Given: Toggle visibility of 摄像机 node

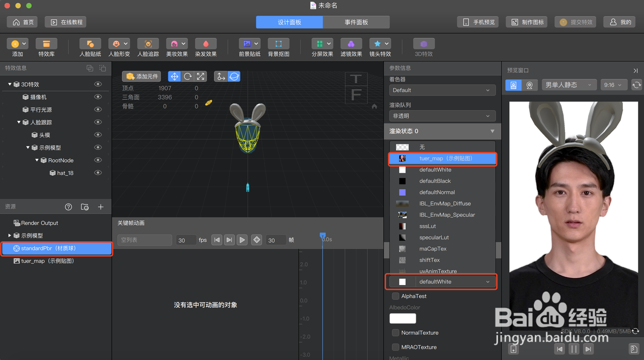Looking at the screenshot, I should [x=98, y=97].
